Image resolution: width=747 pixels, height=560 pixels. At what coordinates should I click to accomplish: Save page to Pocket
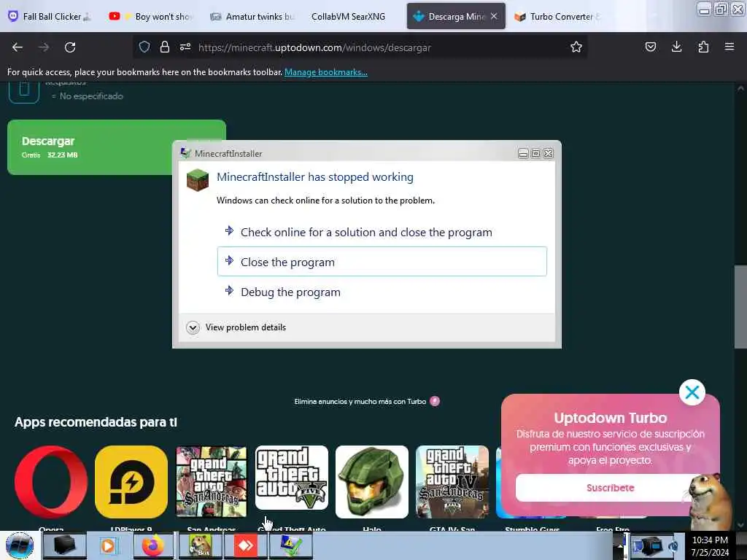pyautogui.click(x=650, y=47)
